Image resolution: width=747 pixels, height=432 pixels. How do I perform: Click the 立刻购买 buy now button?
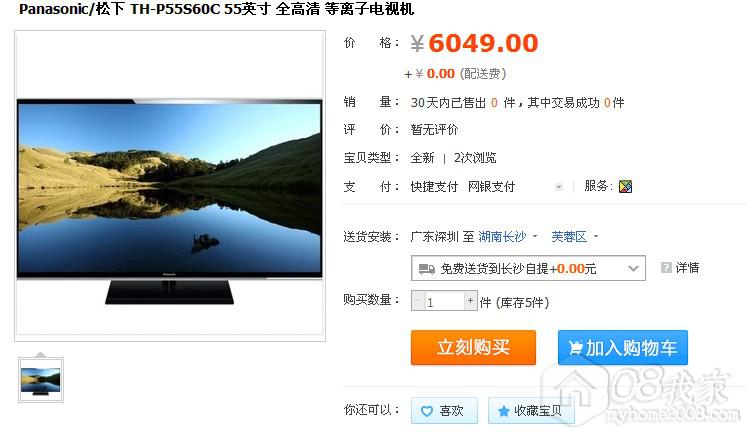pos(473,348)
